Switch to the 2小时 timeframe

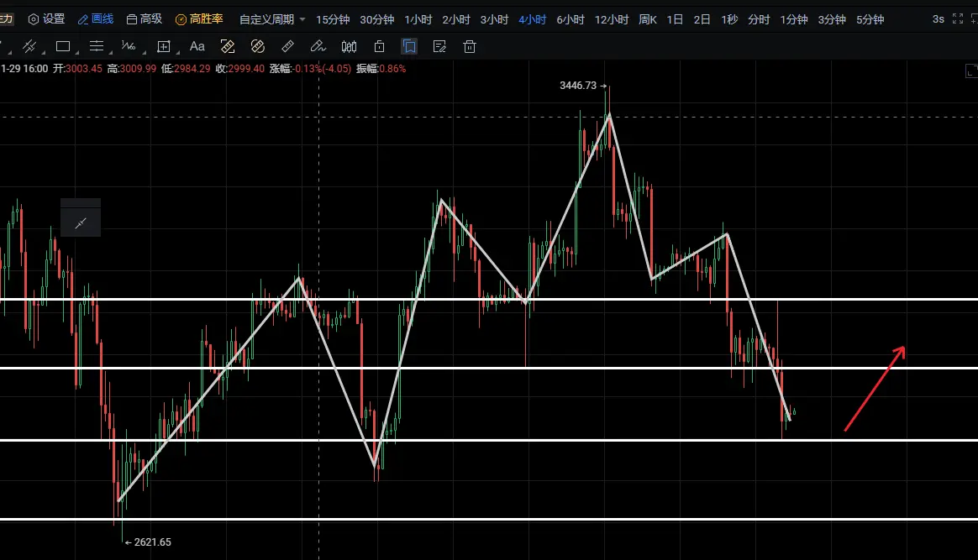[x=456, y=19]
